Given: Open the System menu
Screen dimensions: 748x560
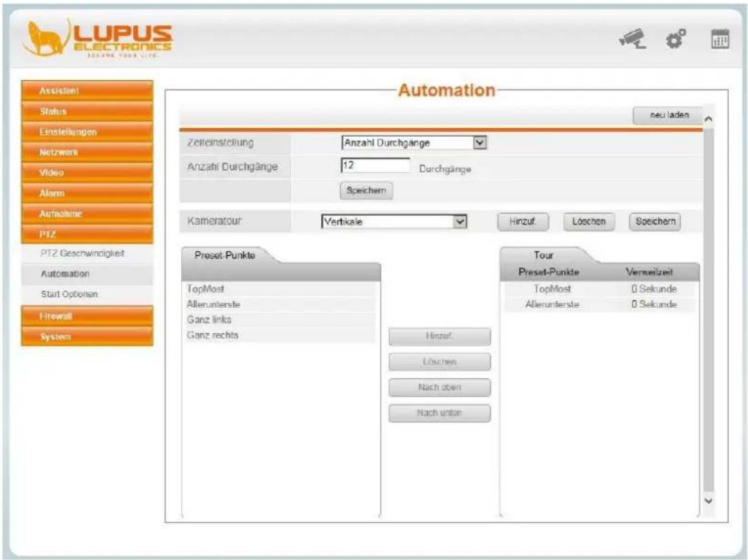Looking at the screenshot, I should pos(87,336).
